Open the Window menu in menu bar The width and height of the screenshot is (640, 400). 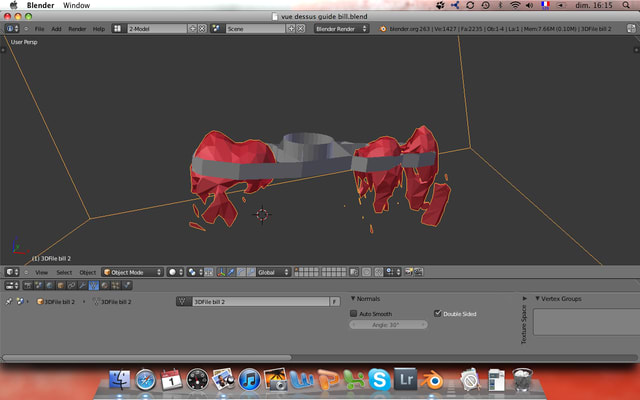[76, 5]
